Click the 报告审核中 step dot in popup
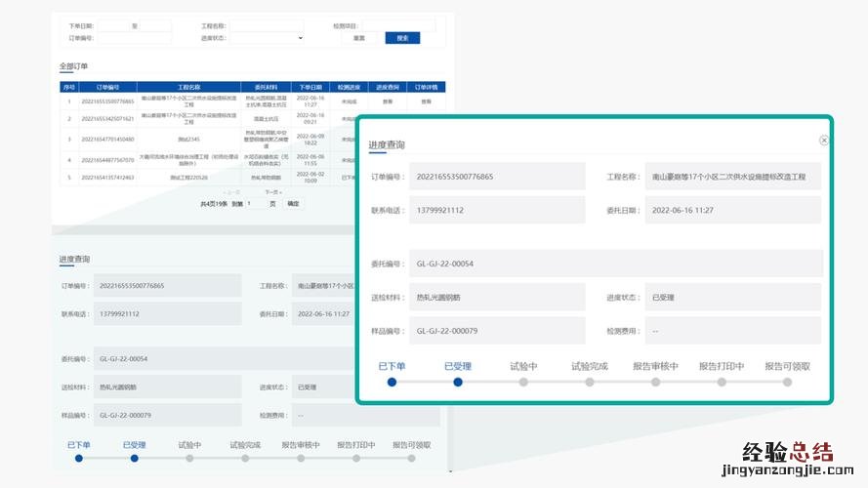The image size is (868, 488). [655, 382]
